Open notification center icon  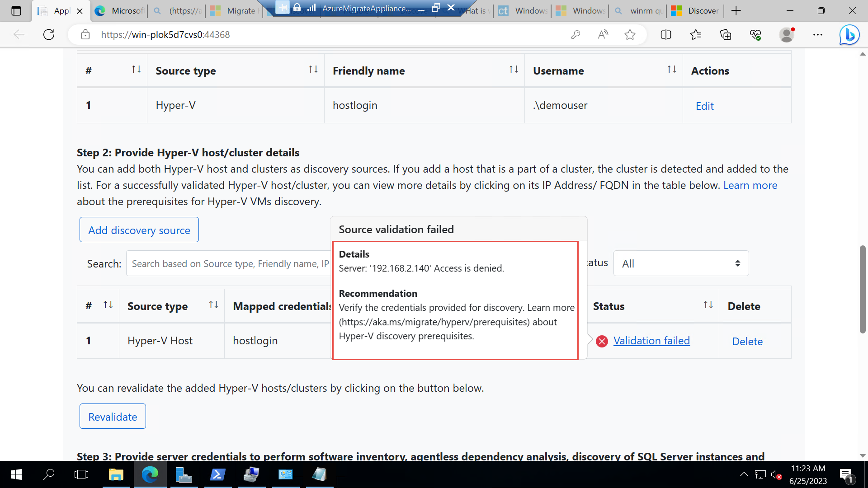[847, 475]
